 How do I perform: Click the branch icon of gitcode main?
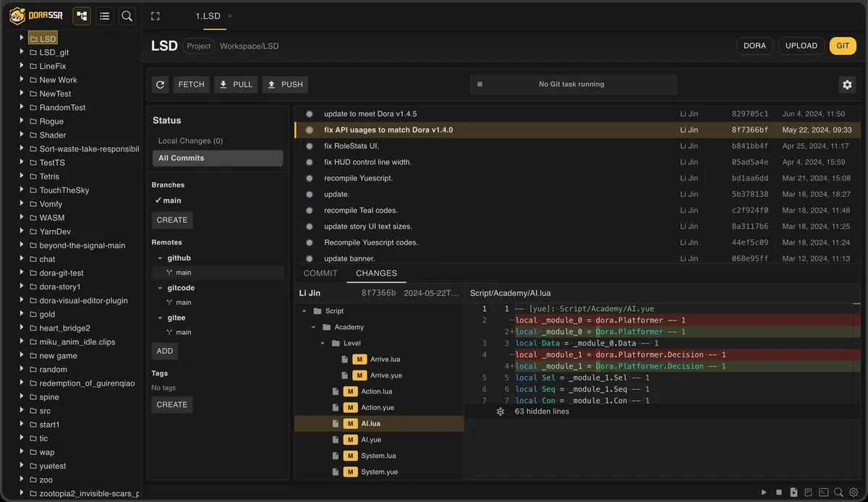tap(169, 302)
